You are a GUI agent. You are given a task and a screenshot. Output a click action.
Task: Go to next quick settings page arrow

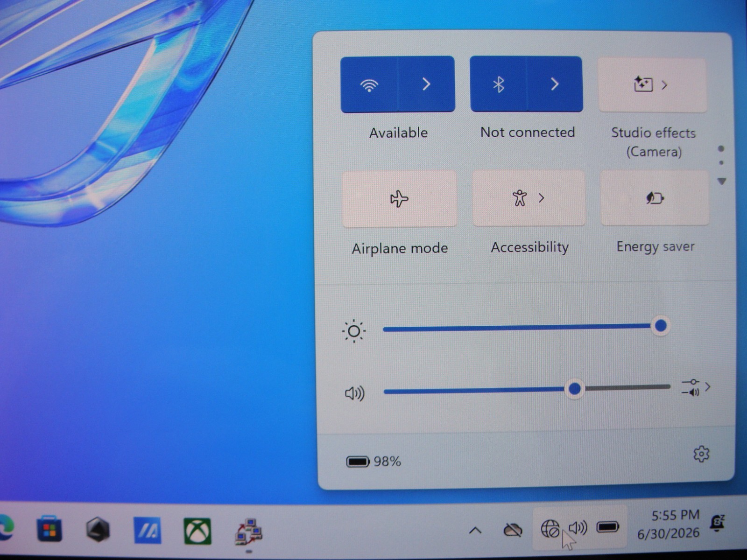(722, 181)
